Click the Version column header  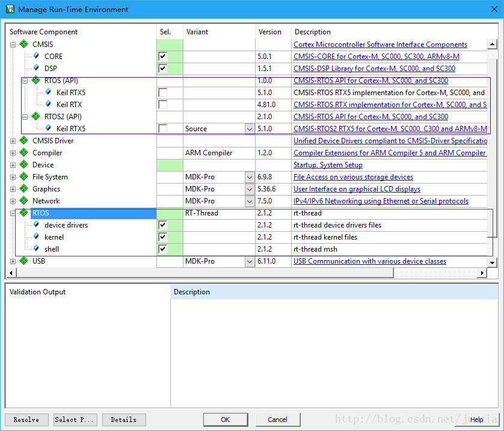[x=273, y=32]
